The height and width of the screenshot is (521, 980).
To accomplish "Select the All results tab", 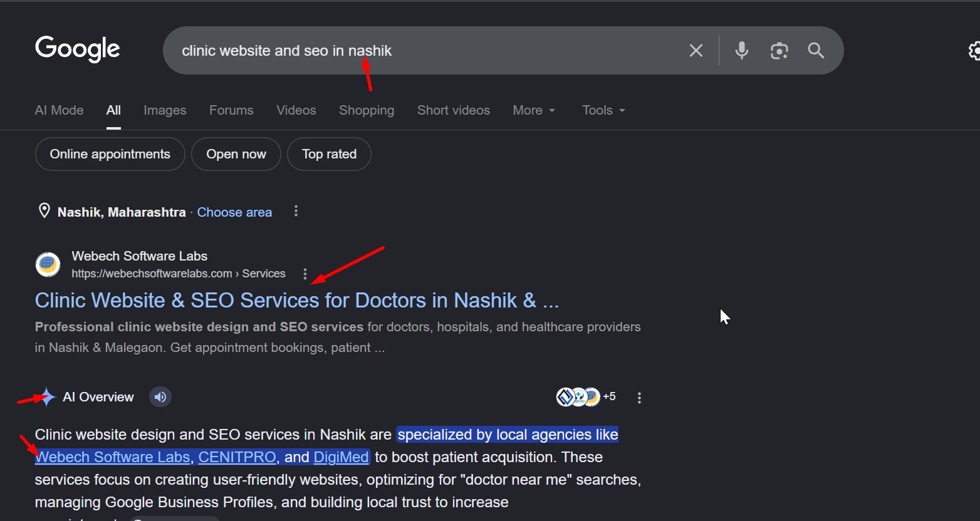I will pyautogui.click(x=113, y=110).
